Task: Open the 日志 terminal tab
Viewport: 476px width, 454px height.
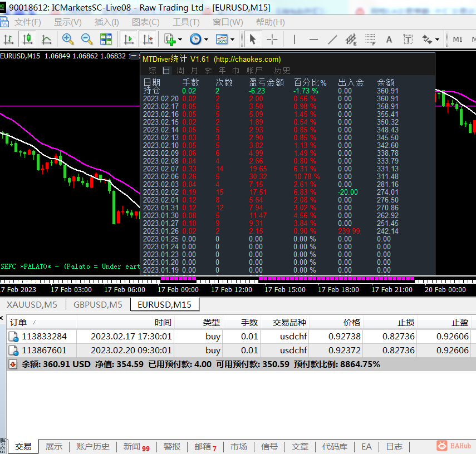Action: click(394, 446)
